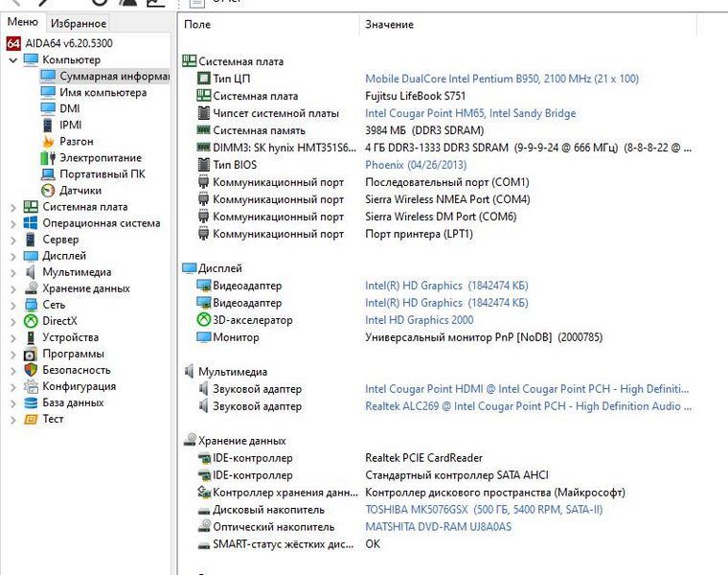This screenshot has width=728, height=575.
Task: Click the AIDA64 root icon in tree
Action: coord(14,44)
